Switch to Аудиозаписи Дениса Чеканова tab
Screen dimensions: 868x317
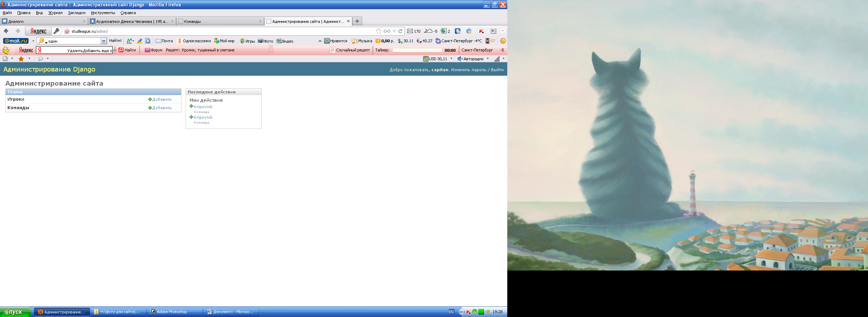pos(132,21)
